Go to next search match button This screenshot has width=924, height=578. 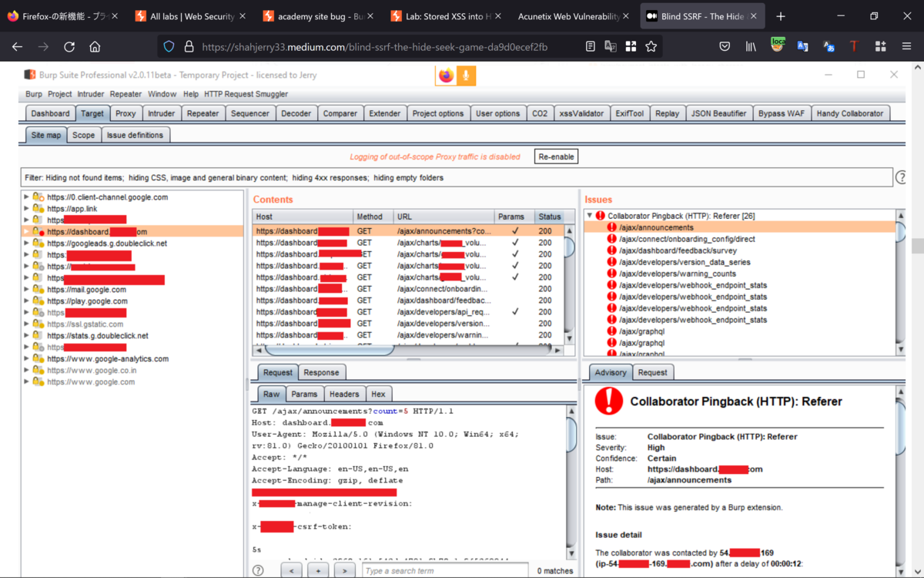pyautogui.click(x=345, y=571)
